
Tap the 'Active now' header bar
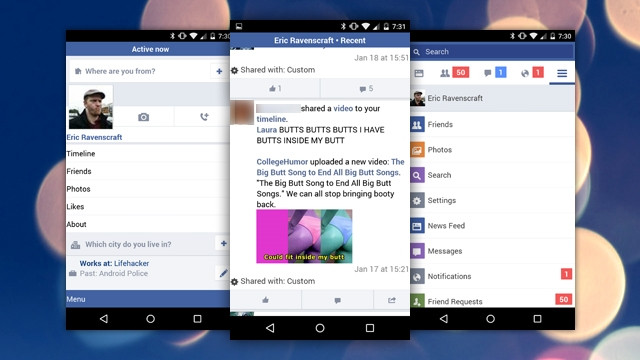pos(148,49)
